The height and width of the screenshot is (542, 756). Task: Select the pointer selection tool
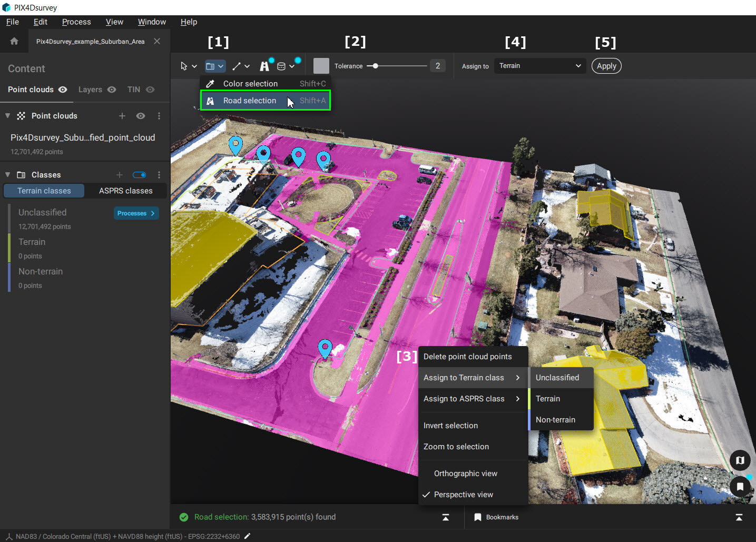184,66
